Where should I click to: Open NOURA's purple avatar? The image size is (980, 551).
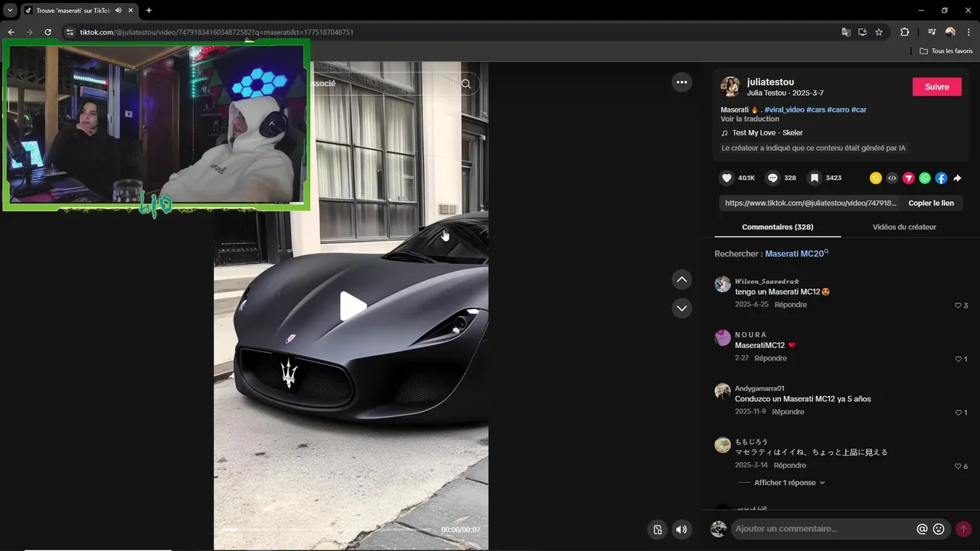point(723,338)
